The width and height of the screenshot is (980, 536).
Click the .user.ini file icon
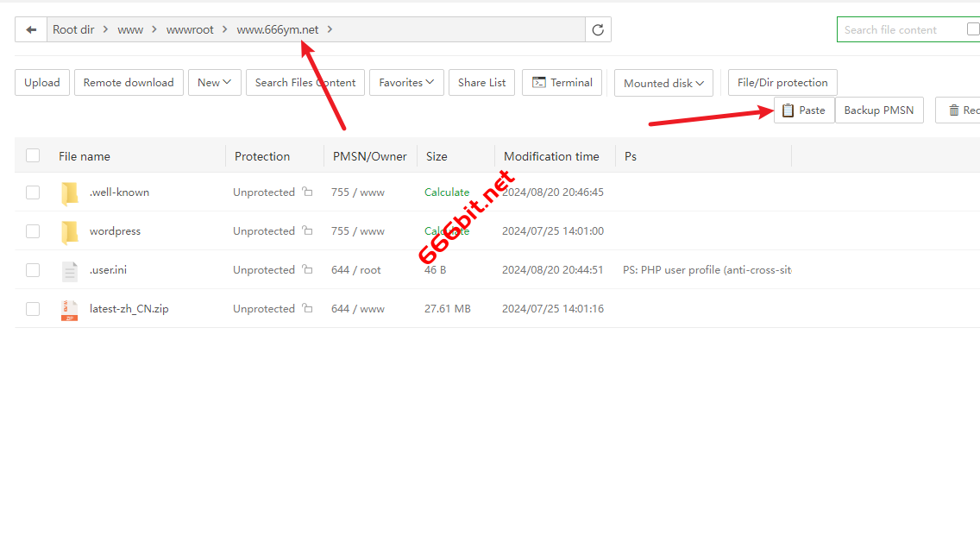[x=70, y=269]
